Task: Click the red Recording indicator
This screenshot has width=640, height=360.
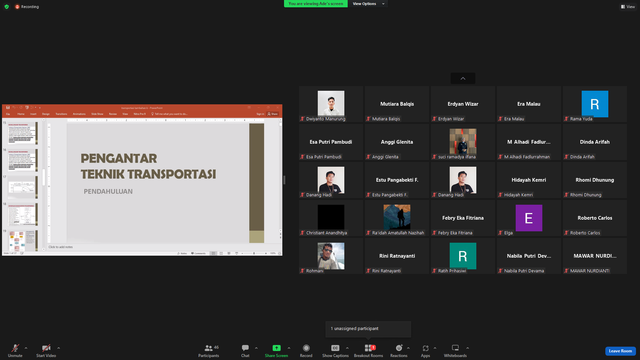Action: [x=27, y=7]
